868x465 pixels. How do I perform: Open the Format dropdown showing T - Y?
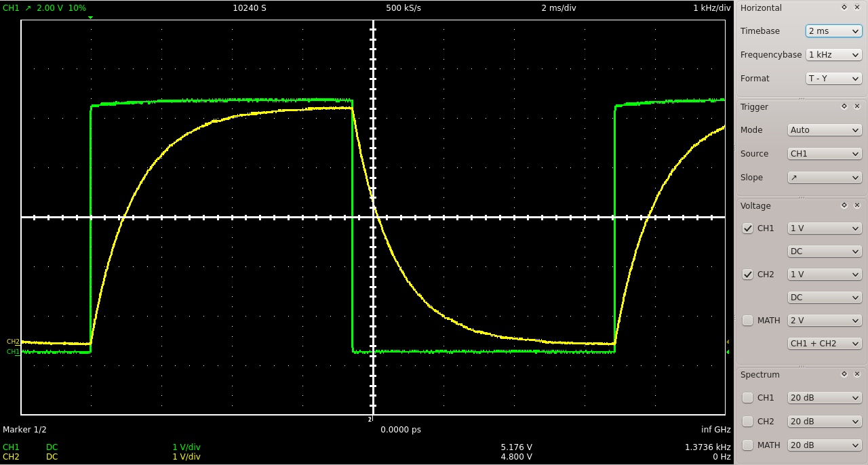833,79
